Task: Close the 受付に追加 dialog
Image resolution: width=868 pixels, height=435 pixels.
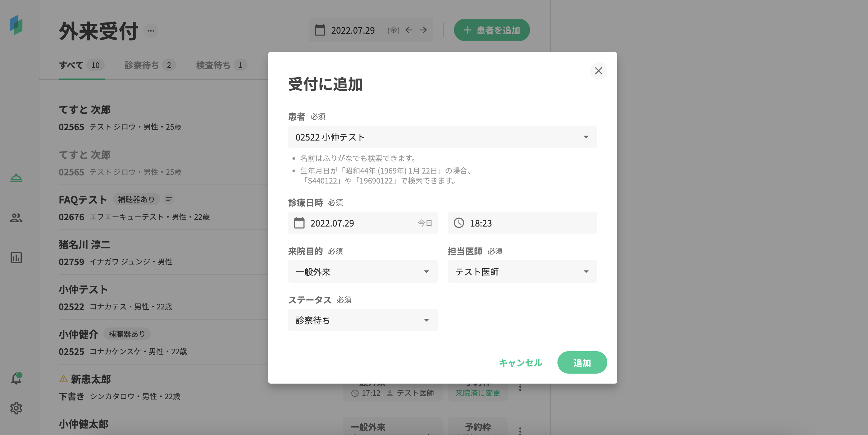Action: click(x=598, y=71)
